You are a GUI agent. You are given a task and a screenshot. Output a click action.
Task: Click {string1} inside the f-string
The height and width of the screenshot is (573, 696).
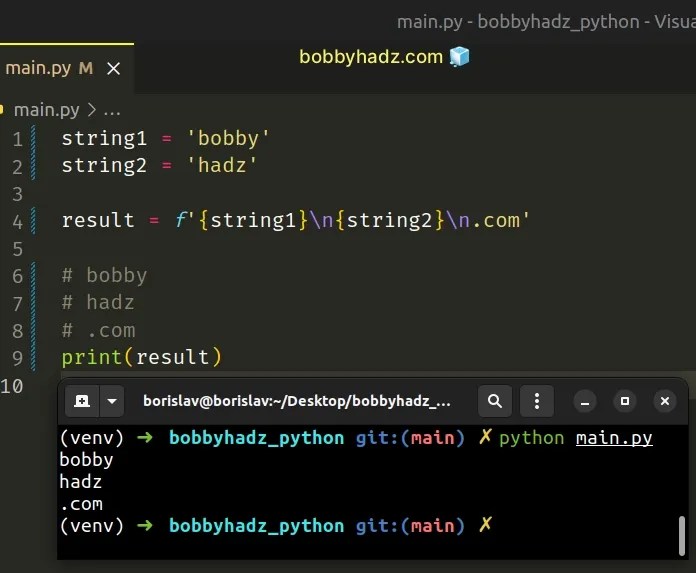[253, 220]
